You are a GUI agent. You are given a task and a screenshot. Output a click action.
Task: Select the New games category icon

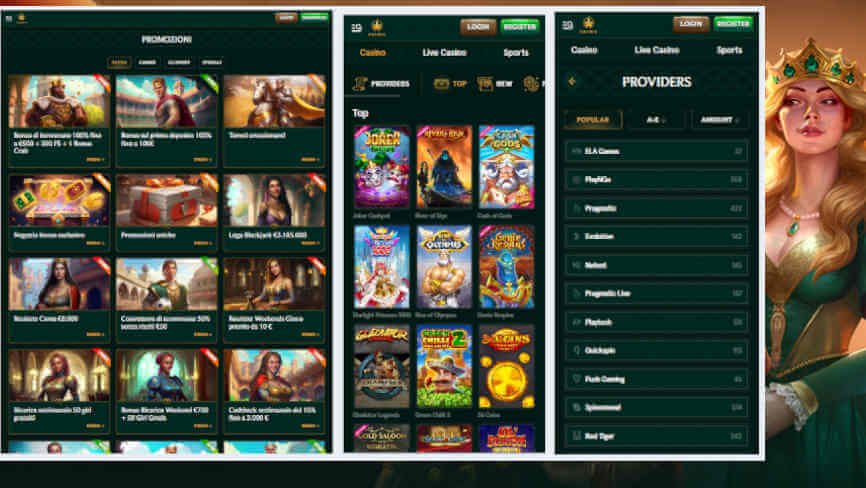[x=485, y=84]
